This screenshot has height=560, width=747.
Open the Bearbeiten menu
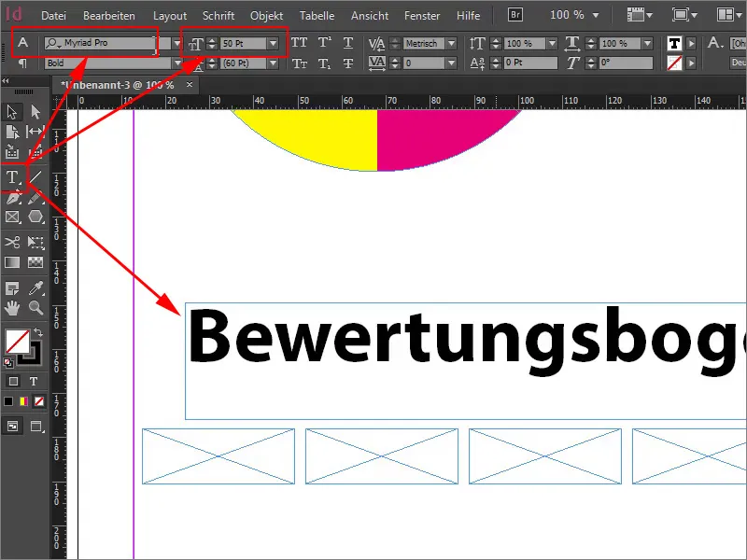coord(109,16)
